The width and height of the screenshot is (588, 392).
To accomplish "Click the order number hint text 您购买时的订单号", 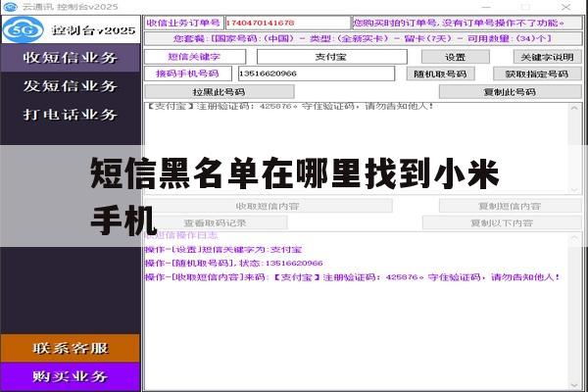I will (459, 23).
